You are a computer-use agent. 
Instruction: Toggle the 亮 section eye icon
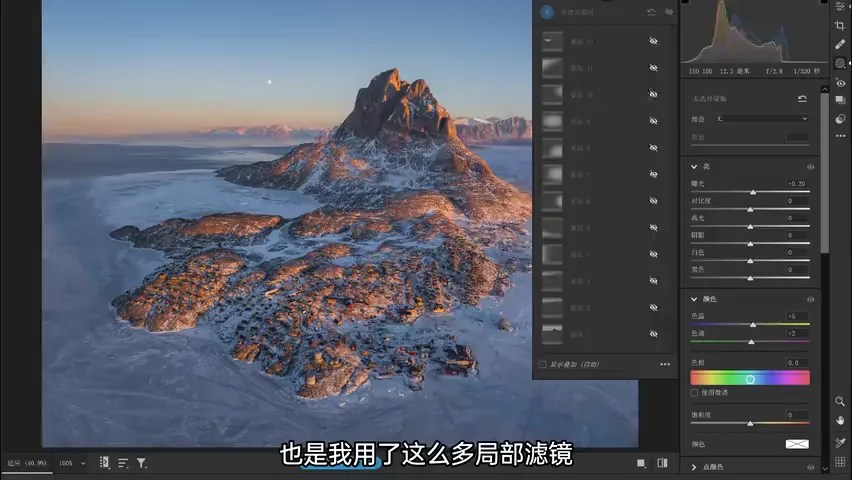[811, 167]
